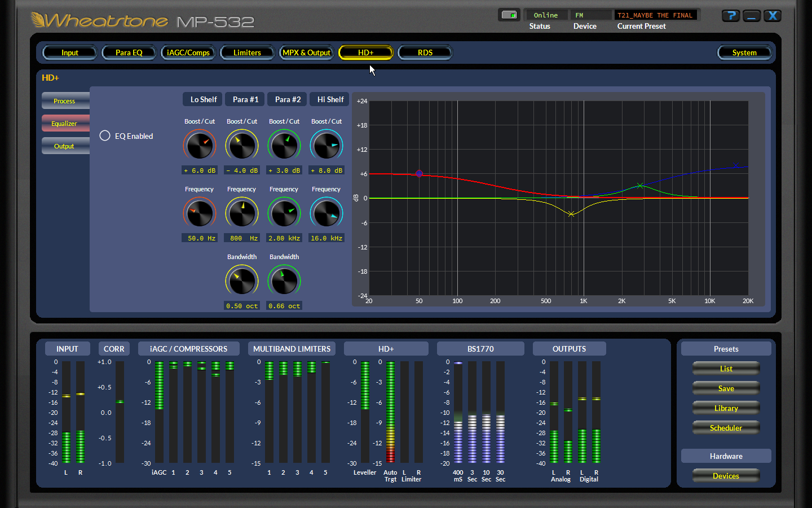This screenshot has width=812, height=508.
Task: Toggle the connection indicator beside Online status
Action: [x=509, y=15]
